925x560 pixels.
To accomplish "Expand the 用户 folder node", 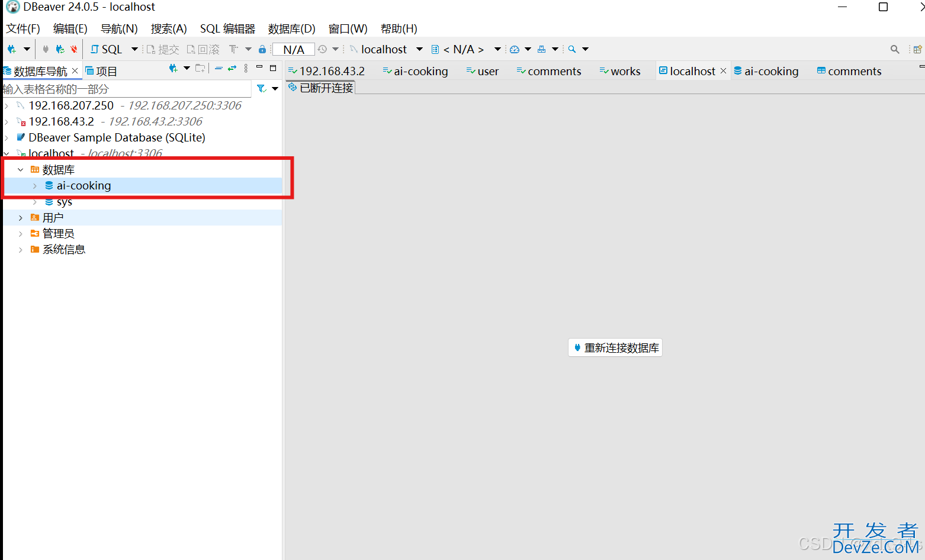I will (21, 218).
